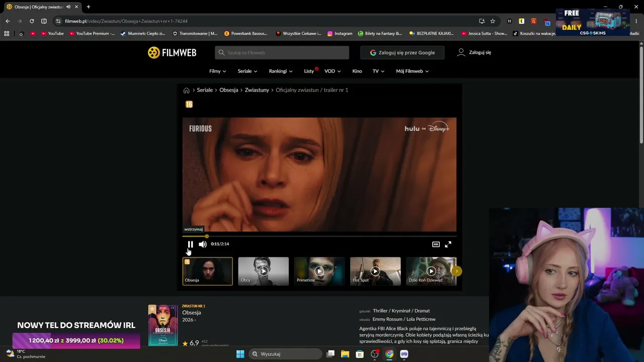Mute the tab via its speaker icon
The width and height of the screenshot is (644, 362).
tap(68, 7)
